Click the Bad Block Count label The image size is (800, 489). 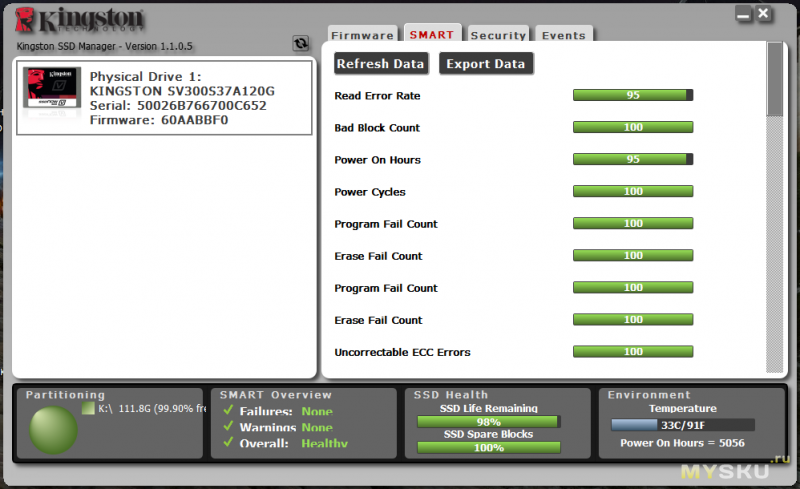(x=377, y=128)
